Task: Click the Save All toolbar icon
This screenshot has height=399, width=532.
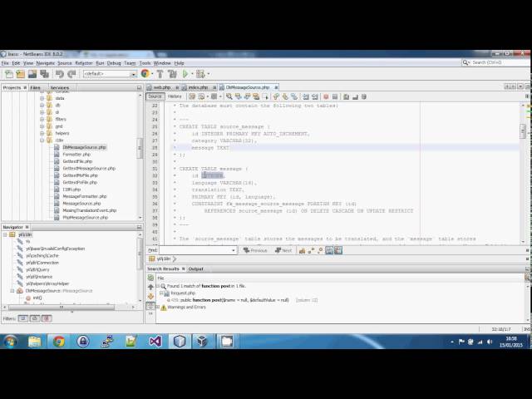Action: point(44,74)
